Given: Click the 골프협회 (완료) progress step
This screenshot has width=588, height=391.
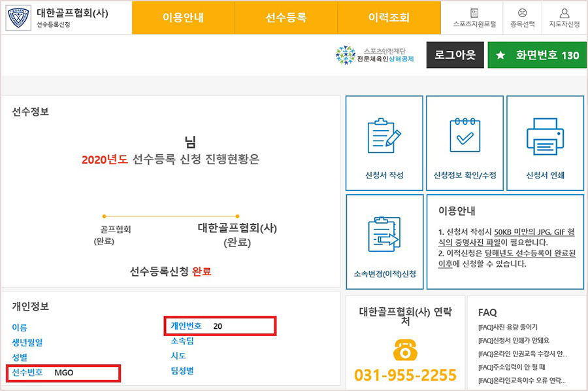Looking at the screenshot, I should [112, 235].
